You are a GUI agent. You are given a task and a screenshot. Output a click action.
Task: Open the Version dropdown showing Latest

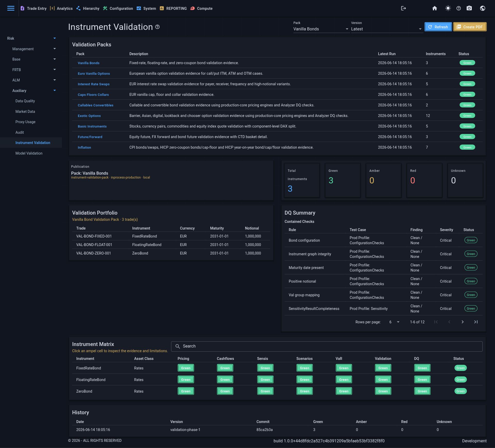click(x=387, y=29)
